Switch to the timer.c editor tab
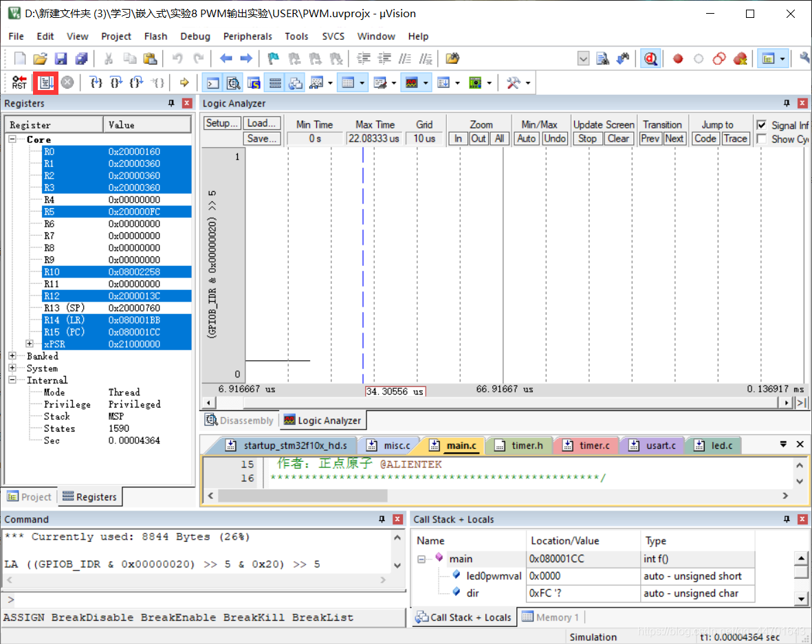The image size is (812, 644). (x=586, y=445)
